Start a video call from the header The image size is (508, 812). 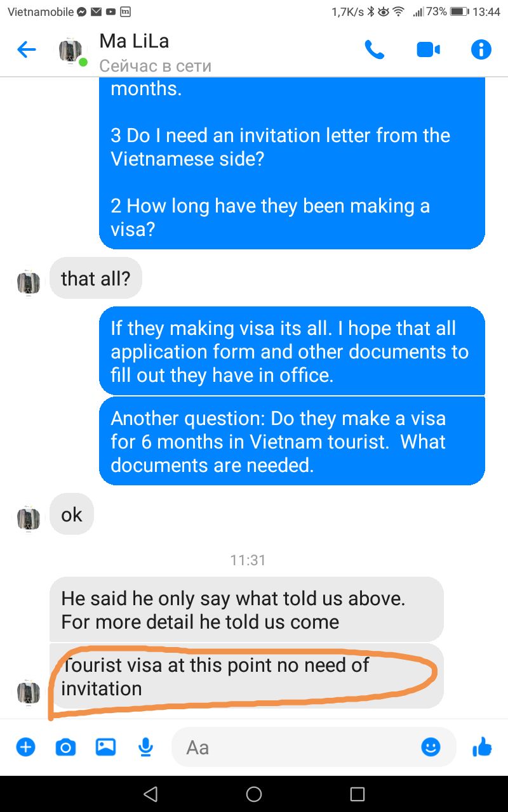coord(429,49)
